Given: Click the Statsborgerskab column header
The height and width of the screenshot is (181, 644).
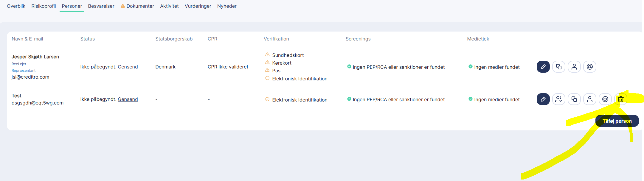Looking at the screenshot, I should [x=174, y=39].
